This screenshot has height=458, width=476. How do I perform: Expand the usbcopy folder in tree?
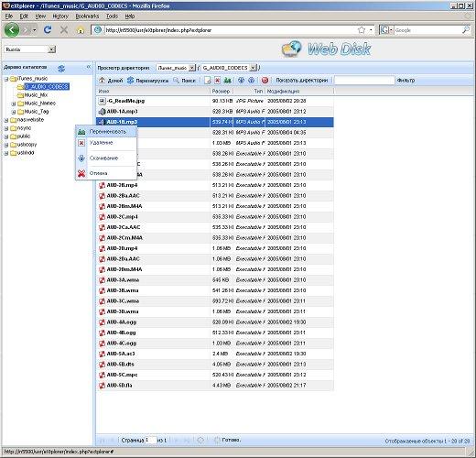coord(6,145)
